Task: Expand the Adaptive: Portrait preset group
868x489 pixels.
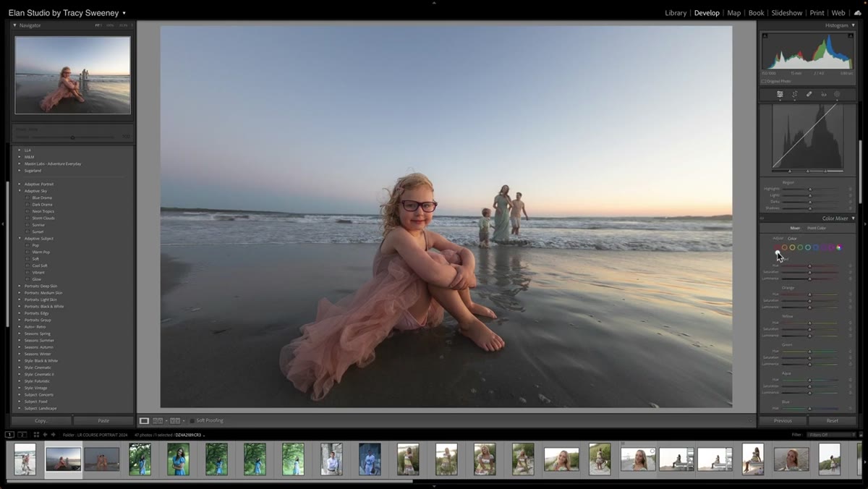Action: coord(20,184)
